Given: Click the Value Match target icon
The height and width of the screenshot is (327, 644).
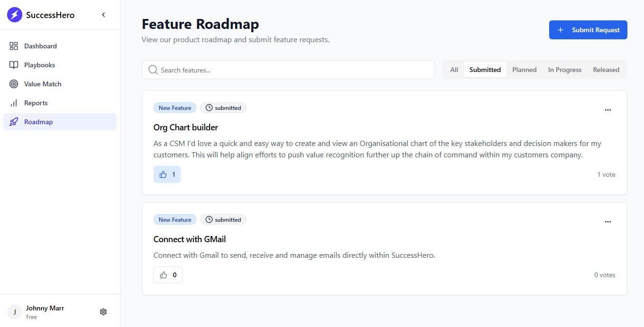Looking at the screenshot, I should pyautogui.click(x=14, y=84).
